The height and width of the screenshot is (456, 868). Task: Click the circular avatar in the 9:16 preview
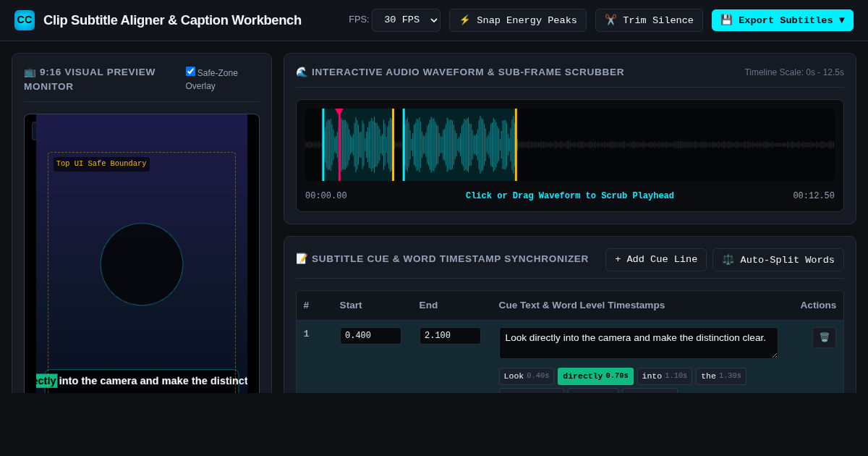point(142,264)
